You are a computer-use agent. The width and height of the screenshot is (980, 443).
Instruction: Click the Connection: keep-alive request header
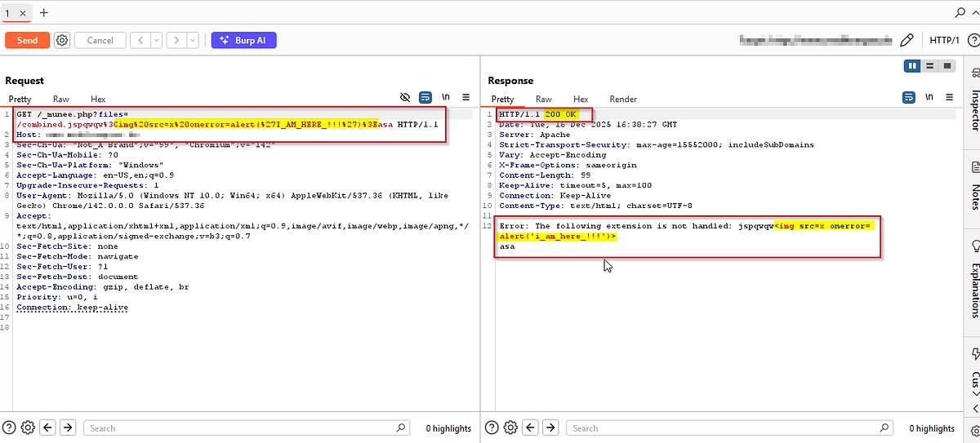[73, 308]
